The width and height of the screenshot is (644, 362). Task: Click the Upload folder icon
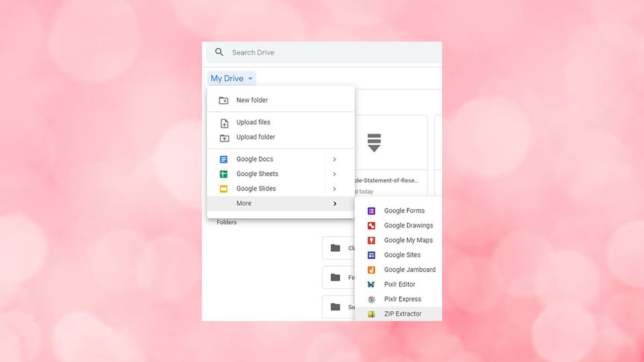pyautogui.click(x=224, y=138)
